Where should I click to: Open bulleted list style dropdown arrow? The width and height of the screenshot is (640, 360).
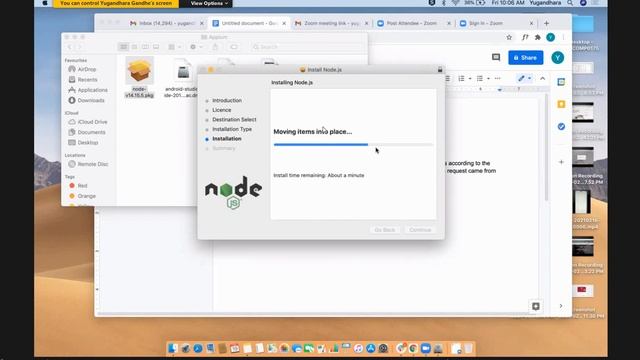pyautogui.click(x=488, y=78)
